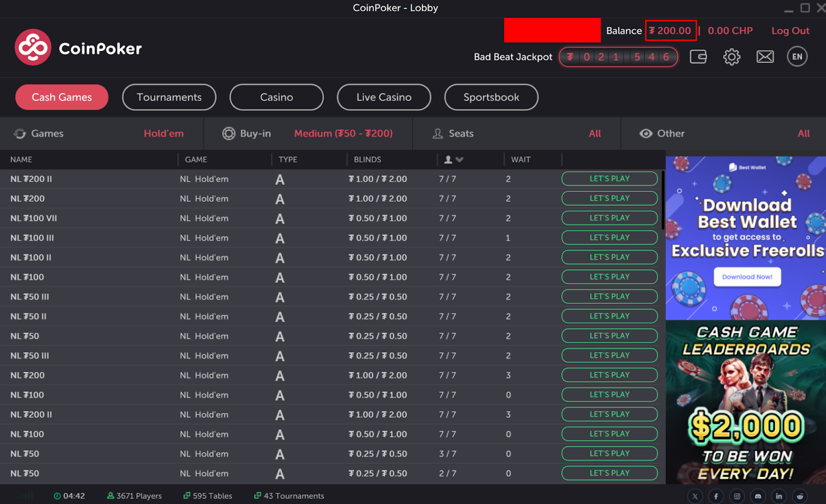The height and width of the screenshot is (504, 826).
Task: Toggle the eye icon beside Other
Action: 646,134
